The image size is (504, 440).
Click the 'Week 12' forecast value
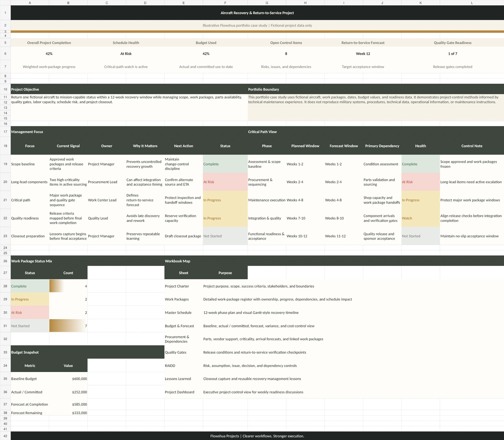363,54
